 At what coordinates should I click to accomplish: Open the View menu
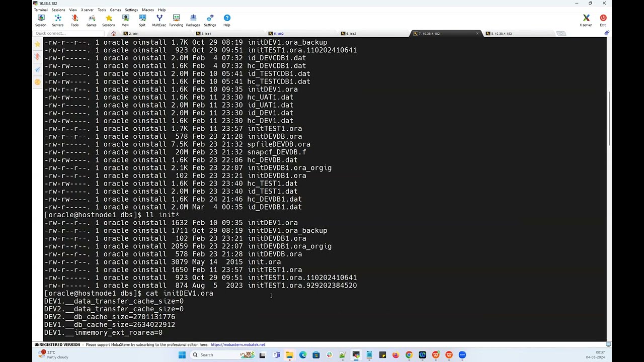73,10
